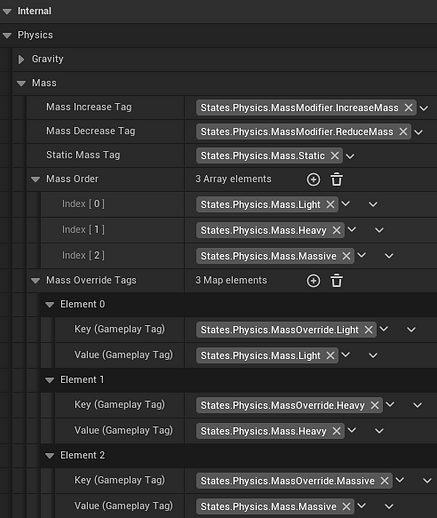The height and width of the screenshot is (518, 437).
Task: Collapse the Mass subsection
Action: (x=21, y=83)
